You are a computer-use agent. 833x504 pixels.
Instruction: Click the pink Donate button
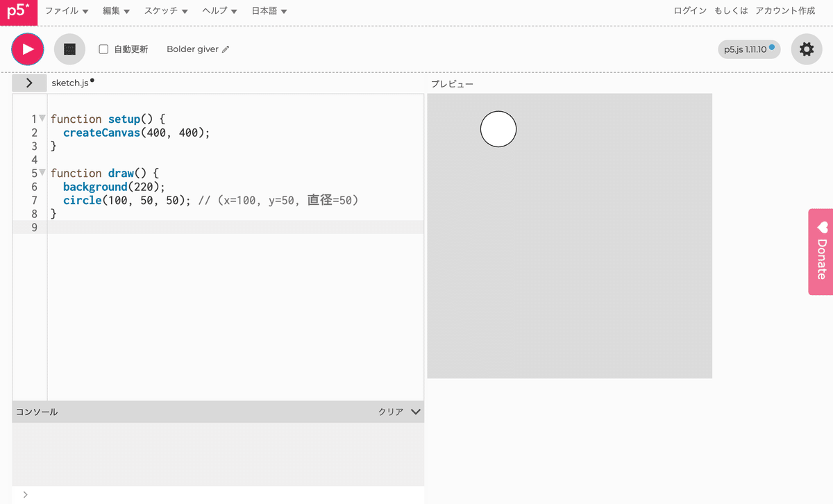pos(821,251)
